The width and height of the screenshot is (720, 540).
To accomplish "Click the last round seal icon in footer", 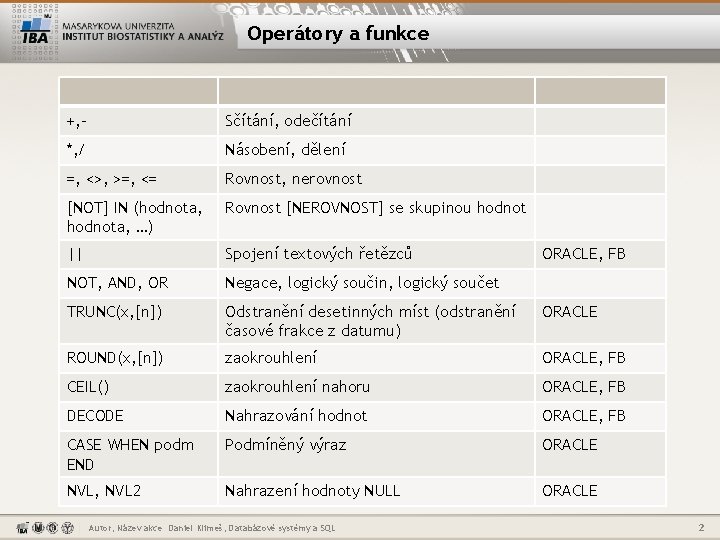I will (68, 528).
